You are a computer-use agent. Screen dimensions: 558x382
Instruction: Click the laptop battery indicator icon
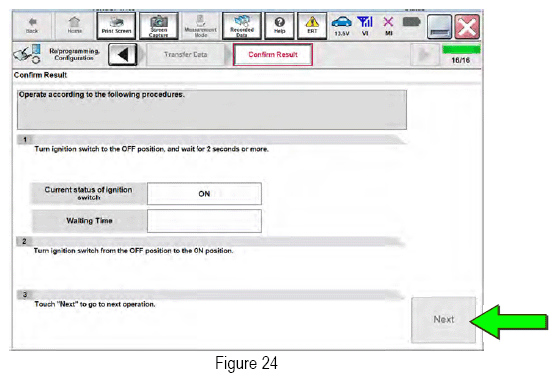411,22
